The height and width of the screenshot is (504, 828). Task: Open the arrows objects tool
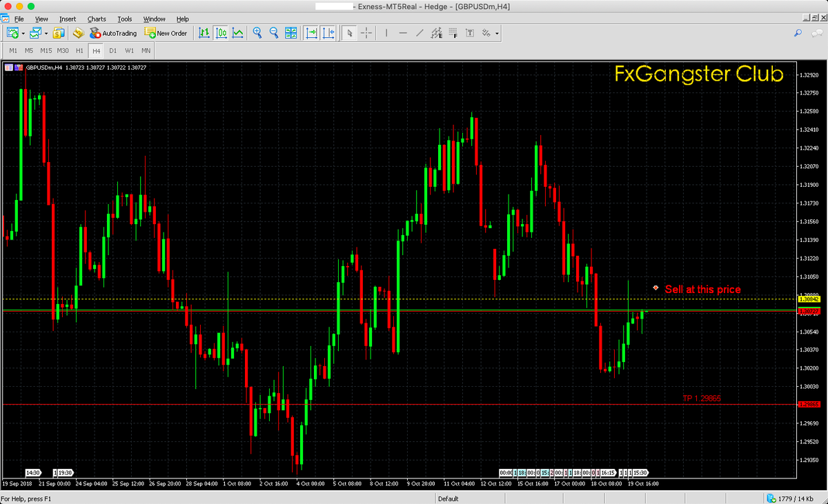coord(486,32)
